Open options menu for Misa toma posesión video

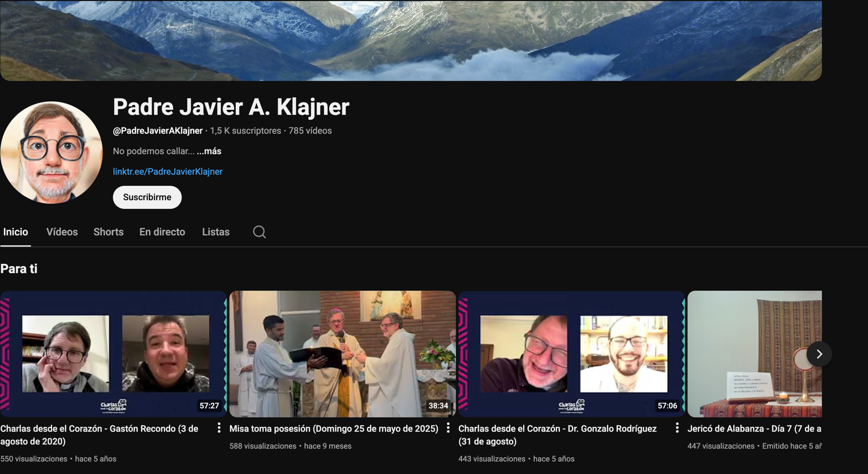coord(448,428)
